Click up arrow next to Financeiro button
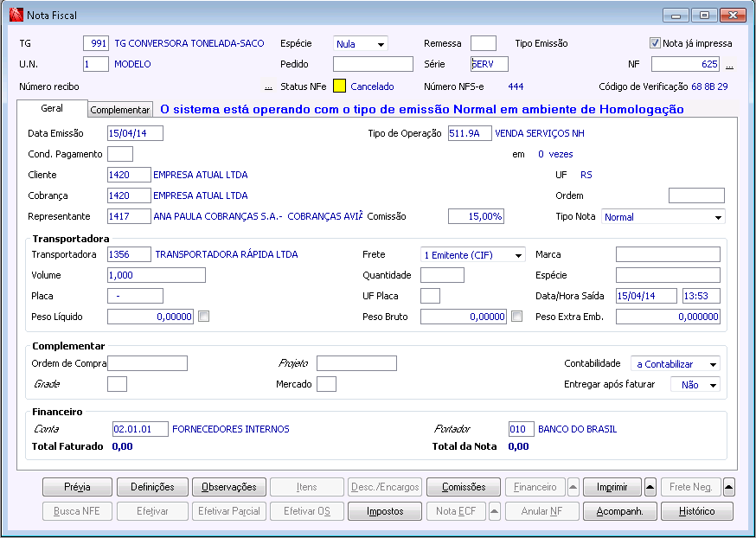 tap(573, 487)
